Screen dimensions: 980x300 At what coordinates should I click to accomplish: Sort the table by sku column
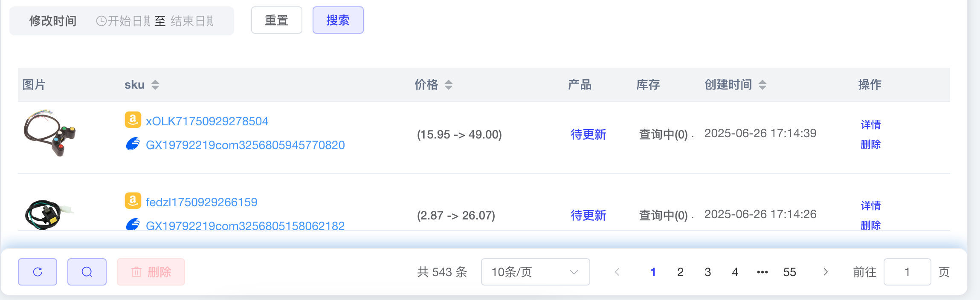point(155,85)
